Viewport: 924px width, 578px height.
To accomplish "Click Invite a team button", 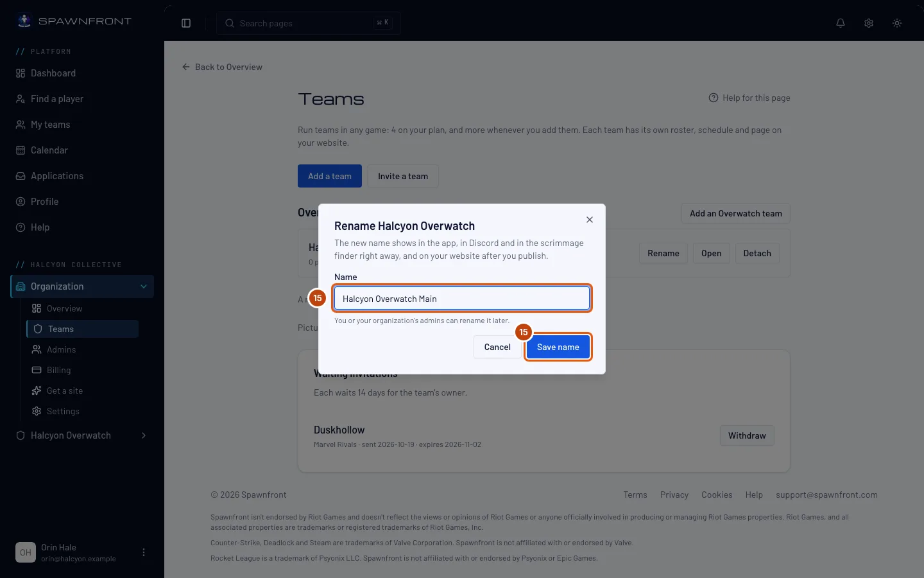I will pos(403,176).
